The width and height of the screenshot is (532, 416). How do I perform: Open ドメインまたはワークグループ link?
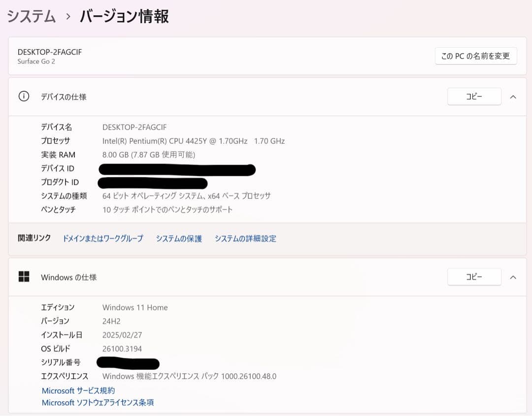(102, 238)
